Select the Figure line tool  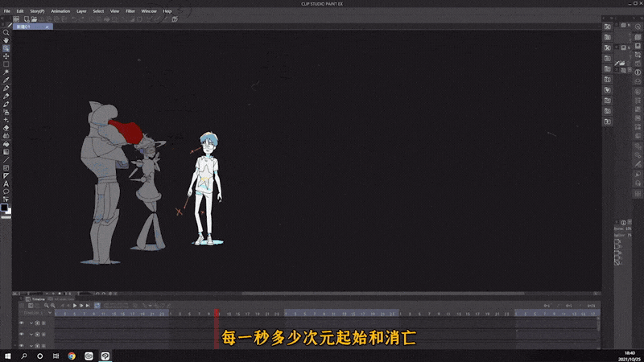(x=6, y=160)
